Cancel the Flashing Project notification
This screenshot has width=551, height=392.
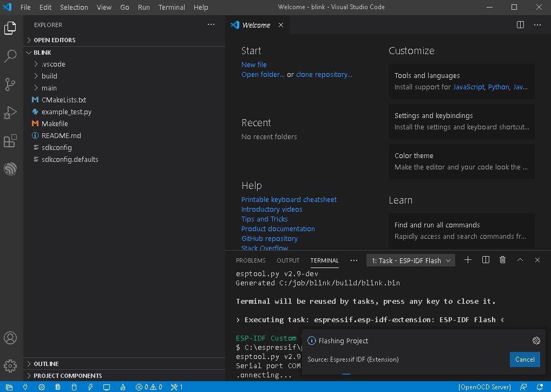click(x=524, y=360)
